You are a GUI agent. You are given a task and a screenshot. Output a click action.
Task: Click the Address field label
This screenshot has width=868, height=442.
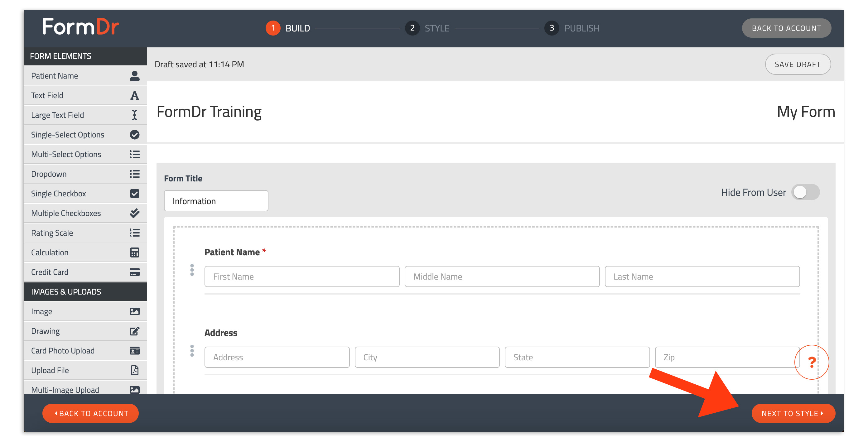coord(221,333)
